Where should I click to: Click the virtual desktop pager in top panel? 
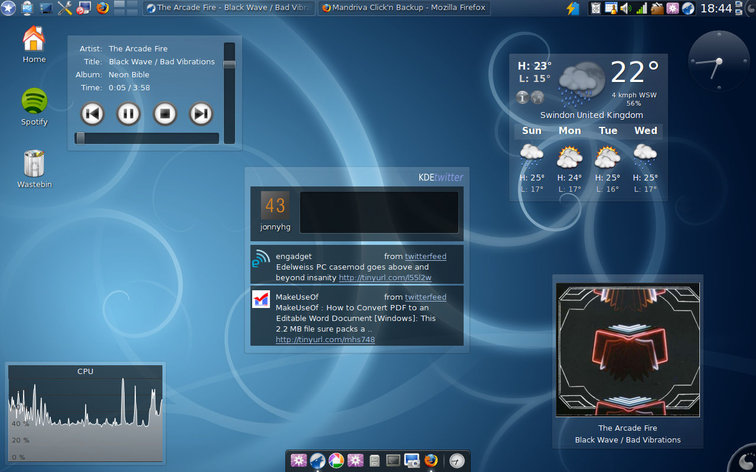click(125, 8)
